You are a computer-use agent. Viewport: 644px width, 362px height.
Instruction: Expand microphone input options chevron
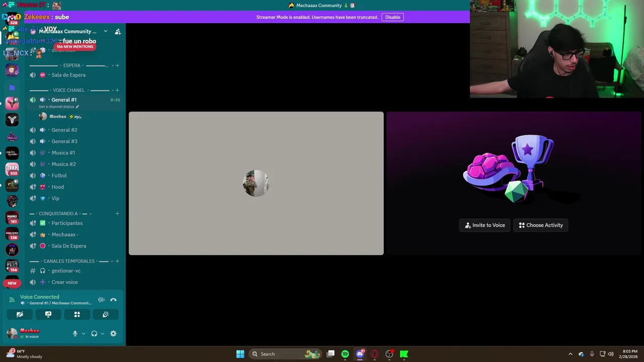[84, 333]
